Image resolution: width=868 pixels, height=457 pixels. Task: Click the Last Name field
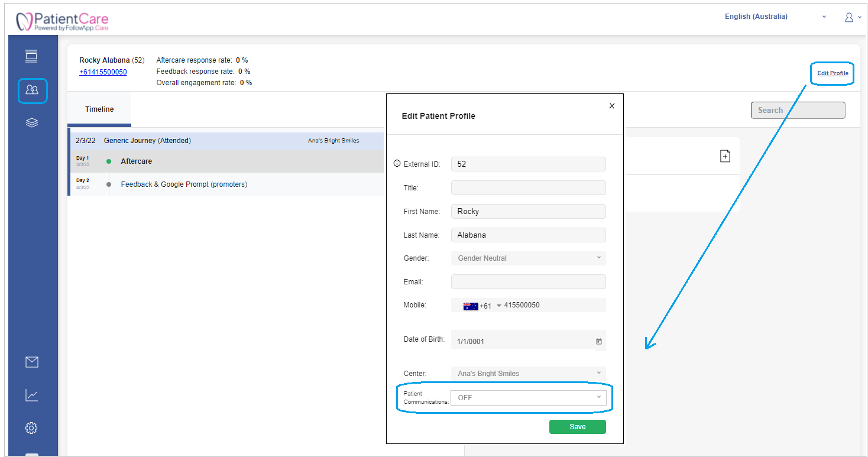point(529,235)
